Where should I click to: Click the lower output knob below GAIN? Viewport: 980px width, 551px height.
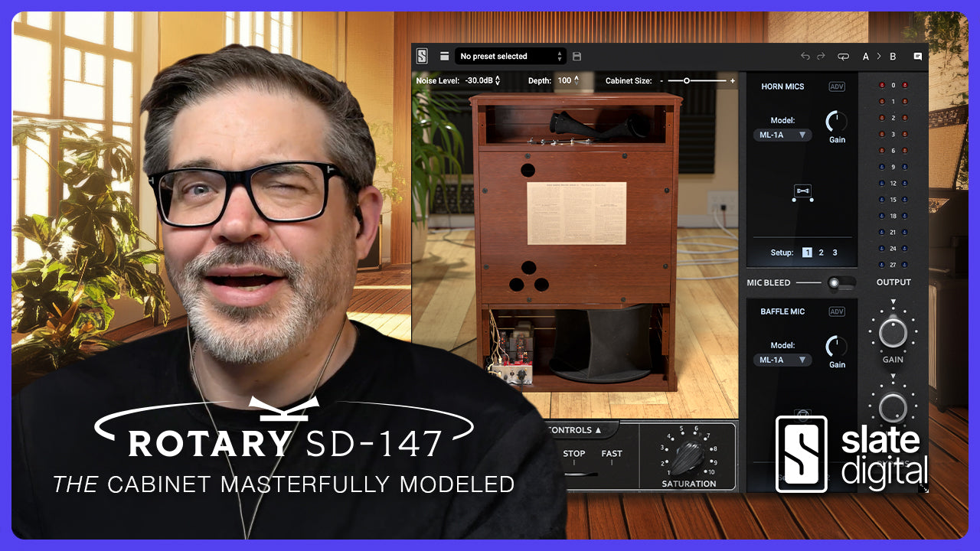(893, 408)
